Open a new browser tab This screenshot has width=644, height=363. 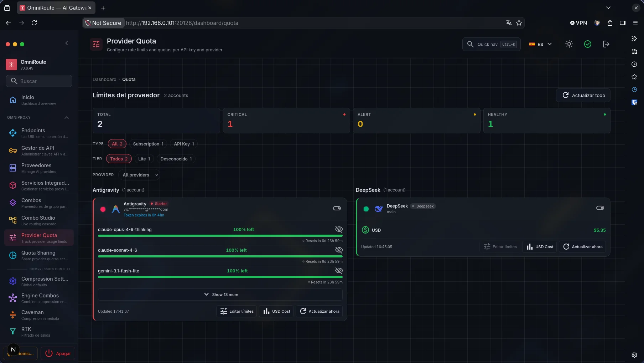tap(103, 8)
